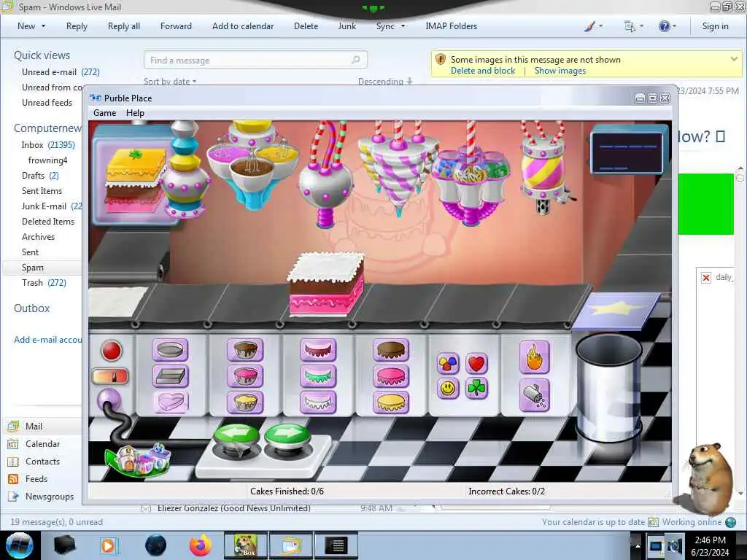Image resolution: width=747 pixels, height=560 pixels.
Task: Click New in Windows Live Mail toolbar
Action: tap(26, 26)
